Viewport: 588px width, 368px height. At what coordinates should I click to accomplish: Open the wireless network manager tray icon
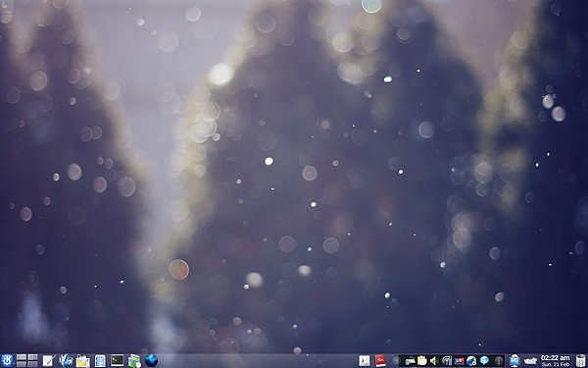[447, 361]
